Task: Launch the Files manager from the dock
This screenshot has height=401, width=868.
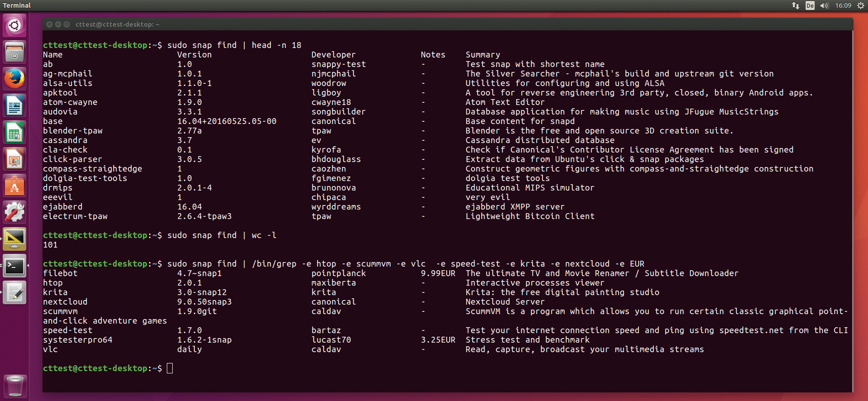Action: 14,52
